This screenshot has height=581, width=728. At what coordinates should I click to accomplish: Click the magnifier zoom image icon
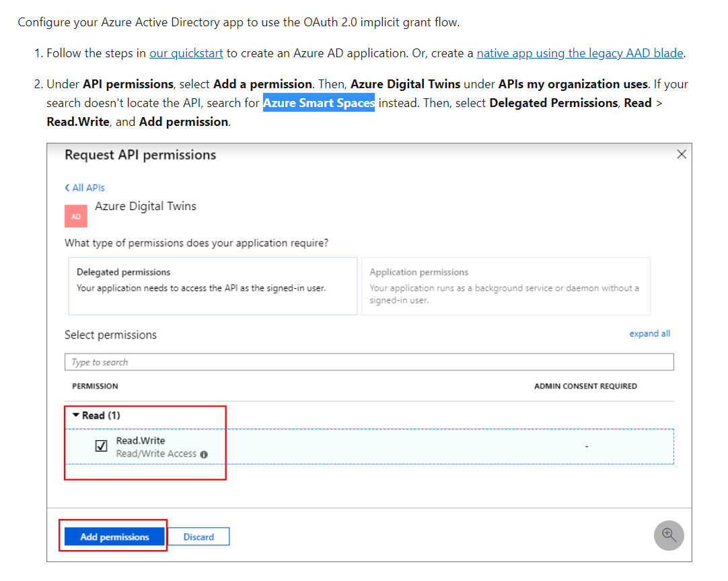pos(669,535)
